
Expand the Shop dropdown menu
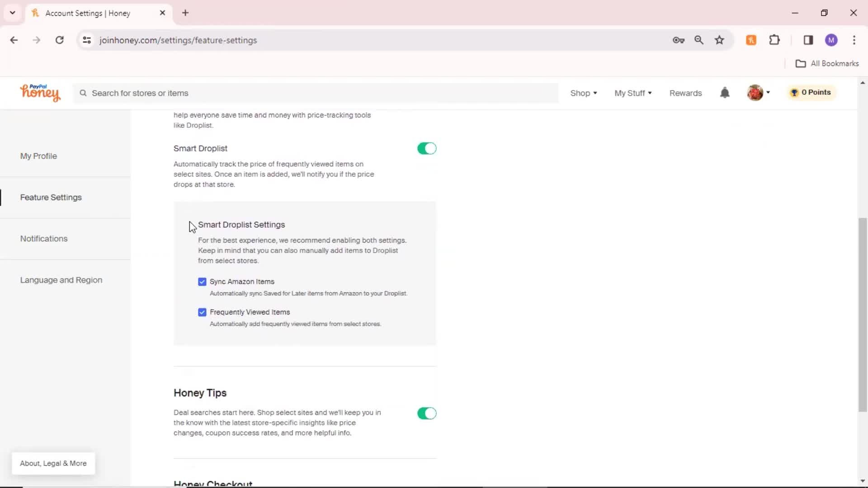click(x=584, y=93)
